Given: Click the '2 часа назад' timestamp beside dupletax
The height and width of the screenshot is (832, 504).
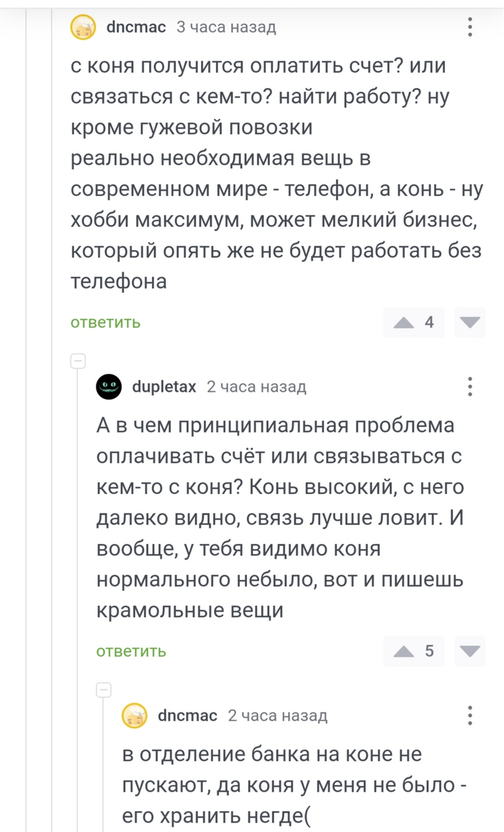Looking at the screenshot, I should click(x=256, y=387).
